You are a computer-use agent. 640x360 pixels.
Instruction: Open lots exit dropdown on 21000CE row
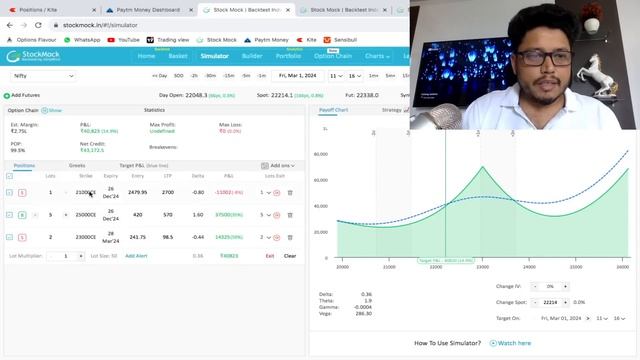click(x=265, y=192)
